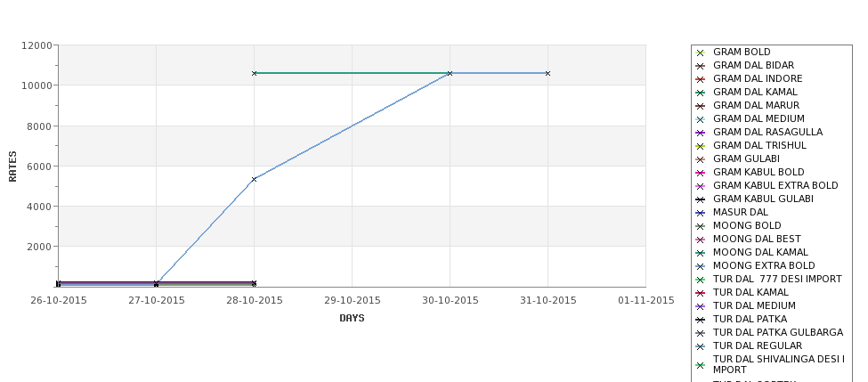Click the final data point at 31-10-2015
Screen dimensions: 868x382
click(x=548, y=73)
